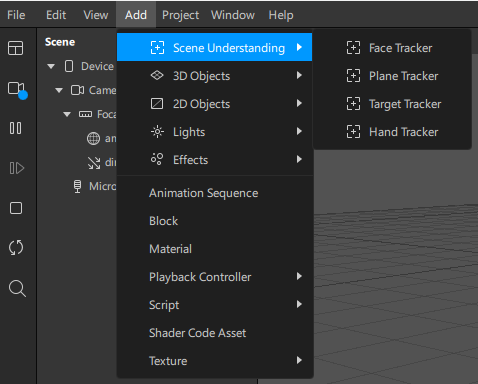Add a Plane Tracker

(392, 76)
